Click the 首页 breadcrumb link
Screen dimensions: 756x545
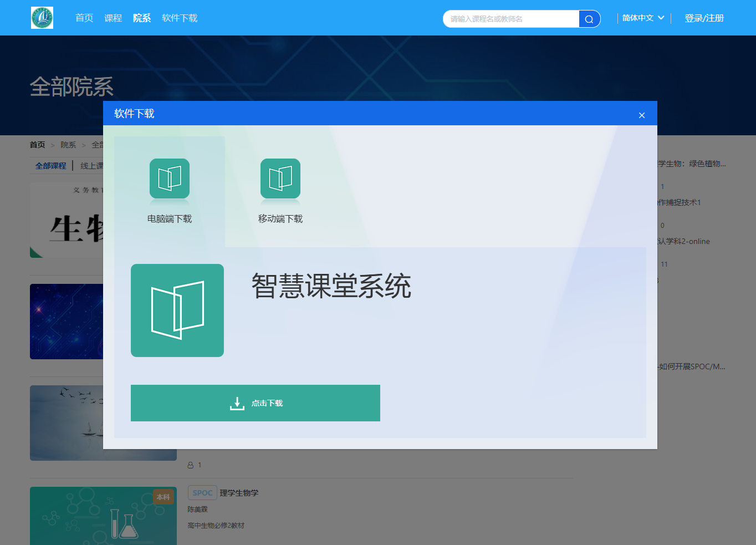(38, 145)
